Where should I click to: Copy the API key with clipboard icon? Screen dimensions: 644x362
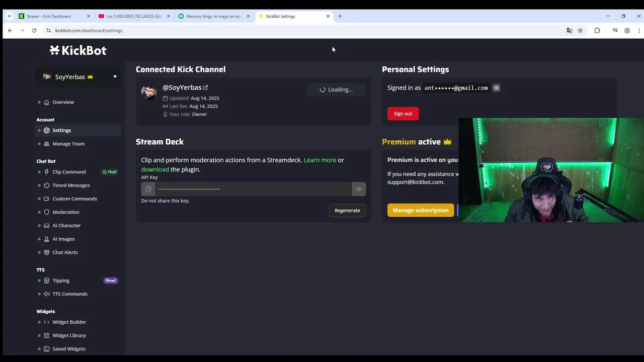click(x=148, y=189)
